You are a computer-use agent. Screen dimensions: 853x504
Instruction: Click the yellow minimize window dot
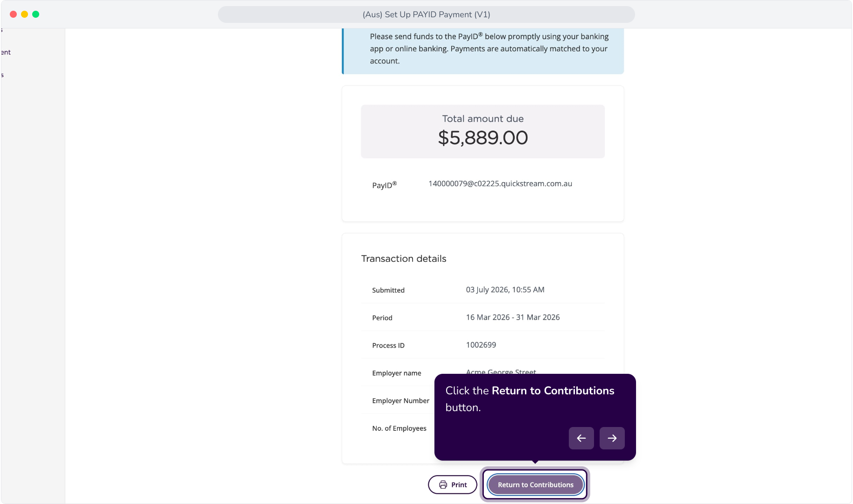click(x=24, y=14)
